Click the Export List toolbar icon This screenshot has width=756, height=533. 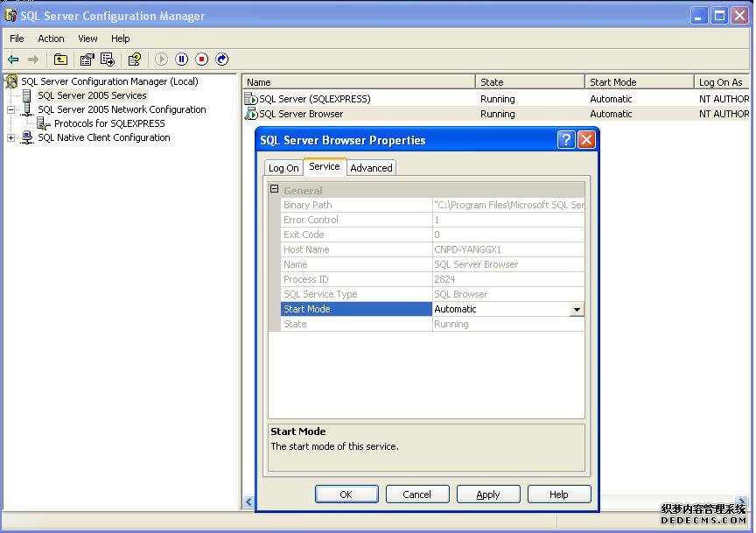pos(107,60)
